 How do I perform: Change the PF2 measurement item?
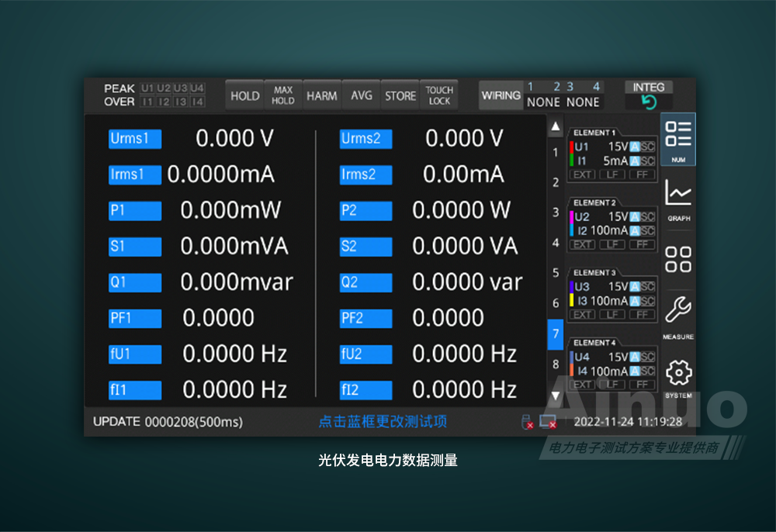[365, 318]
